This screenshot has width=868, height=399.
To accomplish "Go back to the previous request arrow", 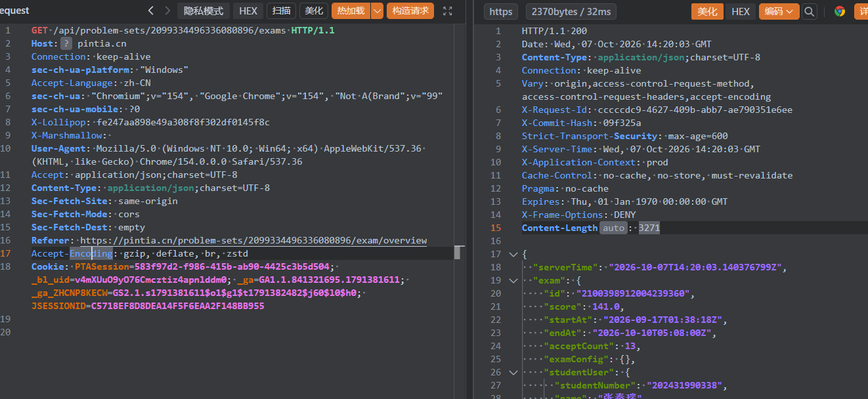I will click(x=151, y=10).
